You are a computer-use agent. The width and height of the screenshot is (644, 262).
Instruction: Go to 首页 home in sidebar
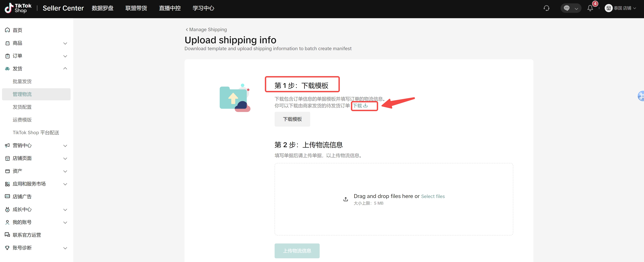click(17, 30)
